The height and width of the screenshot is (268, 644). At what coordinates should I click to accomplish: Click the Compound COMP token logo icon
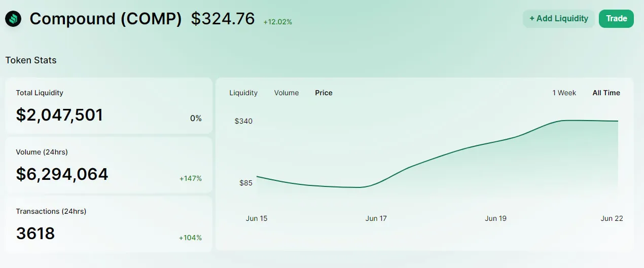tap(13, 19)
